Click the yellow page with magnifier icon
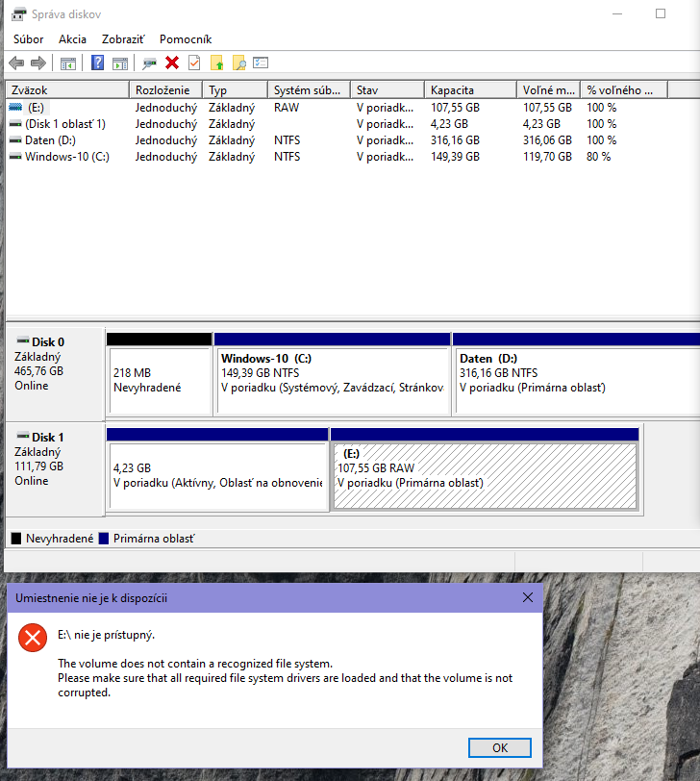Screen dimensions: 700x781 coord(239,63)
